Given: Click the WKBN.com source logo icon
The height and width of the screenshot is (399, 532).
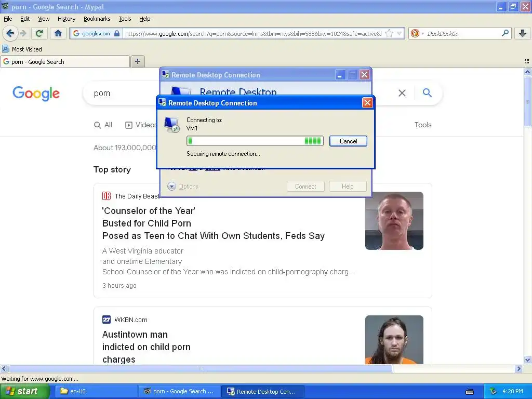Looking at the screenshot, I should pyautogui.click(x=106, y=320).
